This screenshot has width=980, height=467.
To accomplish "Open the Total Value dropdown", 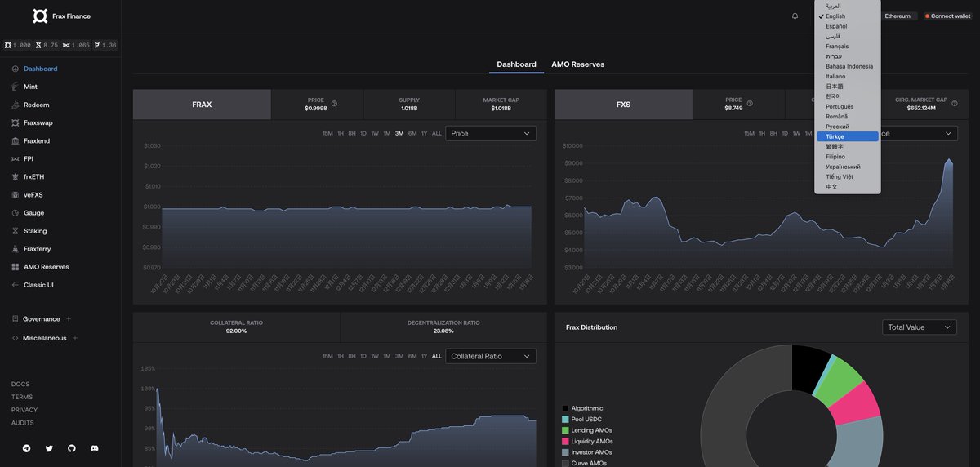I will (920, 327).
